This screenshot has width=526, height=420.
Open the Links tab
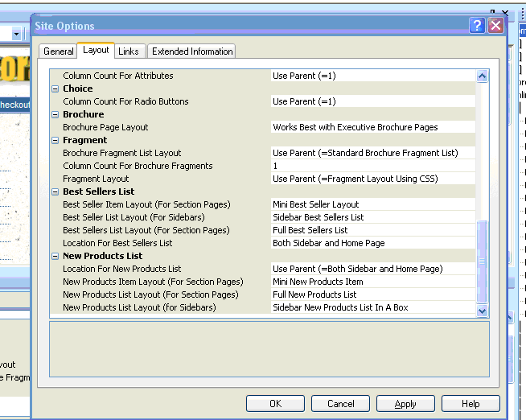click(x=129, y=51)
